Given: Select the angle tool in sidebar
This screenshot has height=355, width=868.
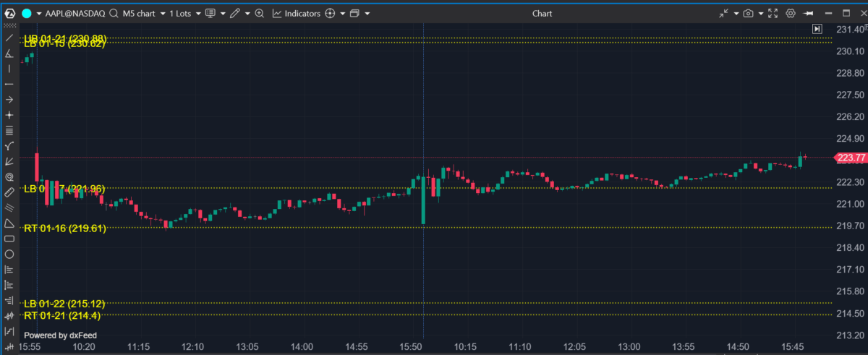Looking at the screenshot, I should click(9, 54).
